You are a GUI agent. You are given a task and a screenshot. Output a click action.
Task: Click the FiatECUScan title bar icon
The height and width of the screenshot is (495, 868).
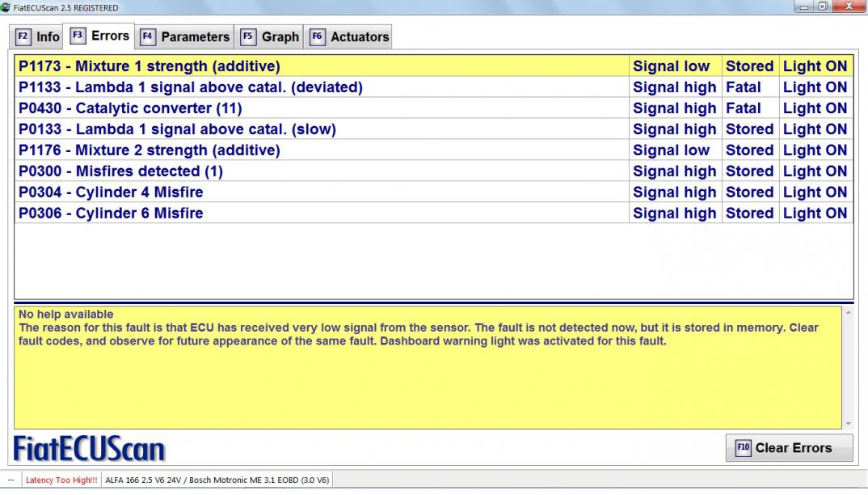tap(6, 7)
